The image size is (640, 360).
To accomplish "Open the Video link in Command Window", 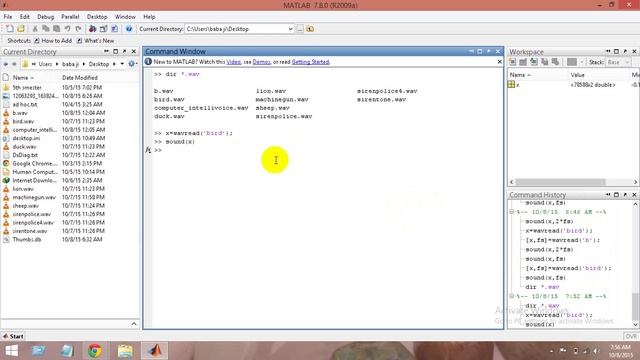I will (x=233, y=62).
